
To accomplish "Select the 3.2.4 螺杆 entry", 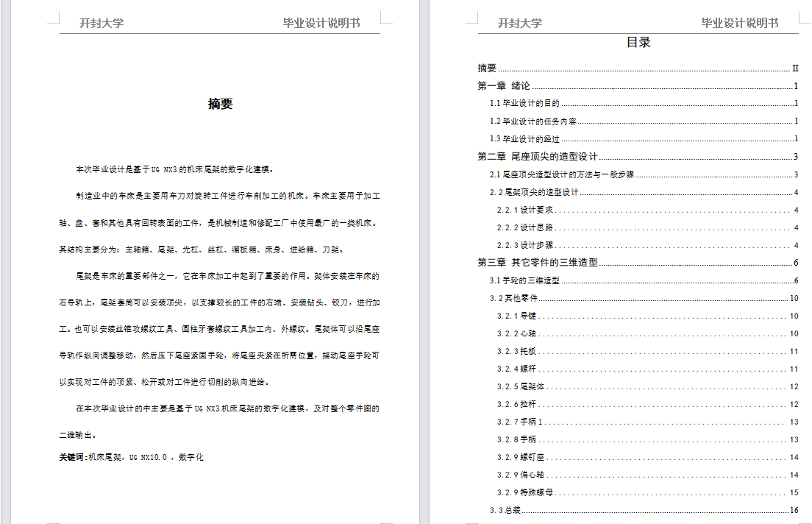I will (x=647, y=369).
